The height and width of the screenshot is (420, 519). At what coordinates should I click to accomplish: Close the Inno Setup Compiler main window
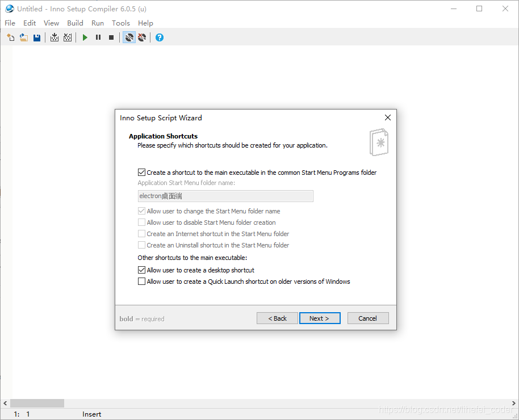pyautogui.click(x=505, y=9)
